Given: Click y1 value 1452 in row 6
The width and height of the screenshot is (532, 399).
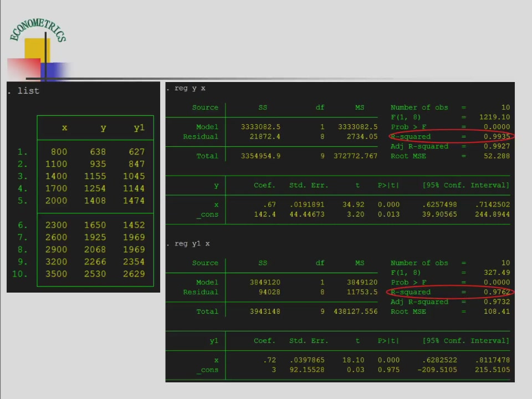Looking at the screenshot, I should point(134,225).
